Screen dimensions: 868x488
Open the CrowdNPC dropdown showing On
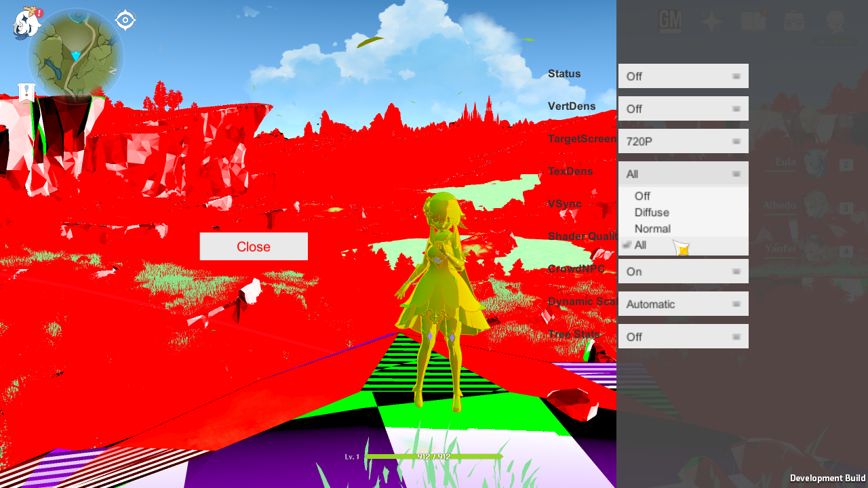[684, 271]
